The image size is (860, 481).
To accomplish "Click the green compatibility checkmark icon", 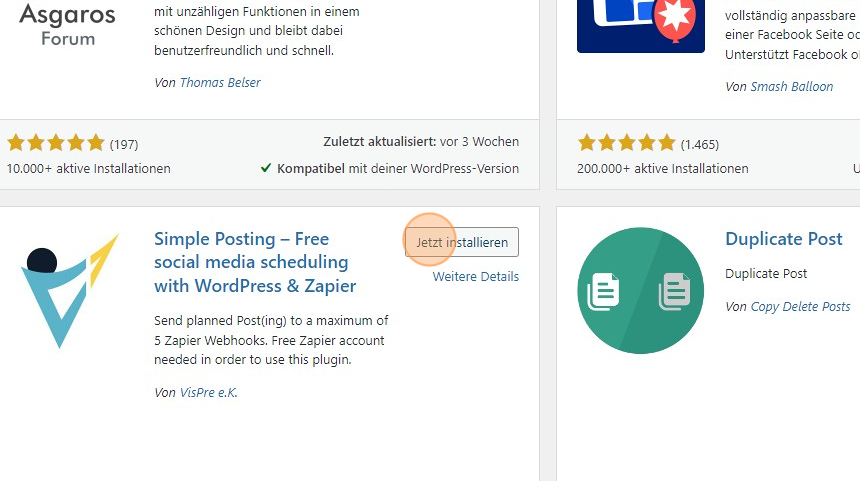I will pyautogui.click(x=266, y=168).
